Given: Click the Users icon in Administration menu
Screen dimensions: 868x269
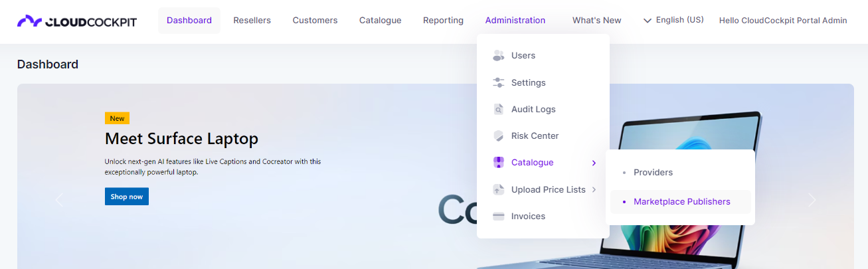Looking at the screenshot, I should 499,56.
